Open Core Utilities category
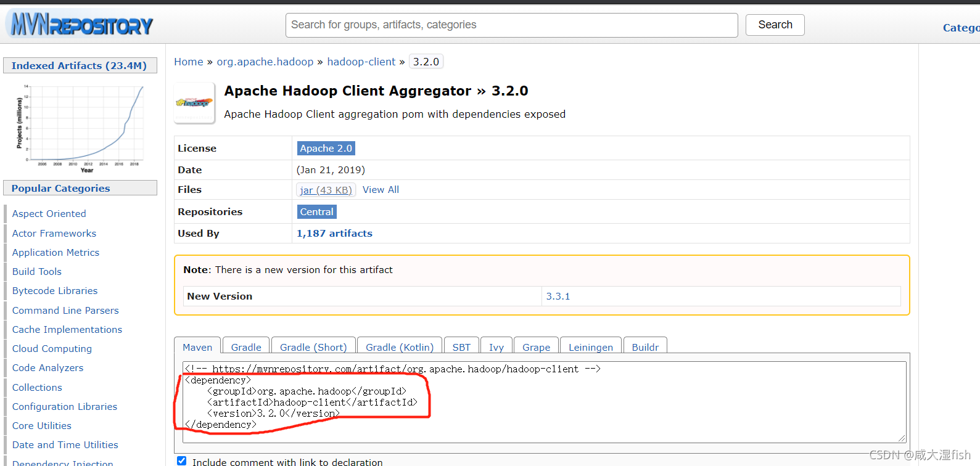Screen dimensions: 980x466 point(42,426)
